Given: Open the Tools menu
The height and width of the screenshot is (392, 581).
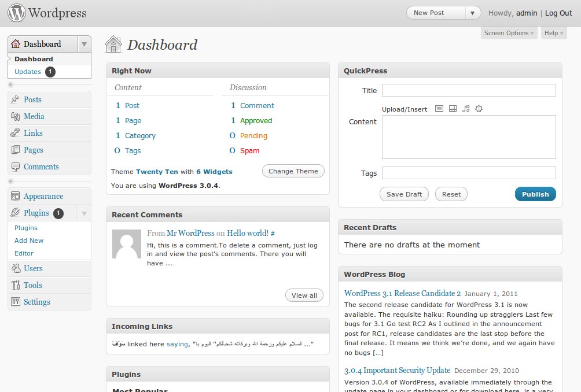Looking at the screenshot, I should pyautogui.click(x=33, y=285).
